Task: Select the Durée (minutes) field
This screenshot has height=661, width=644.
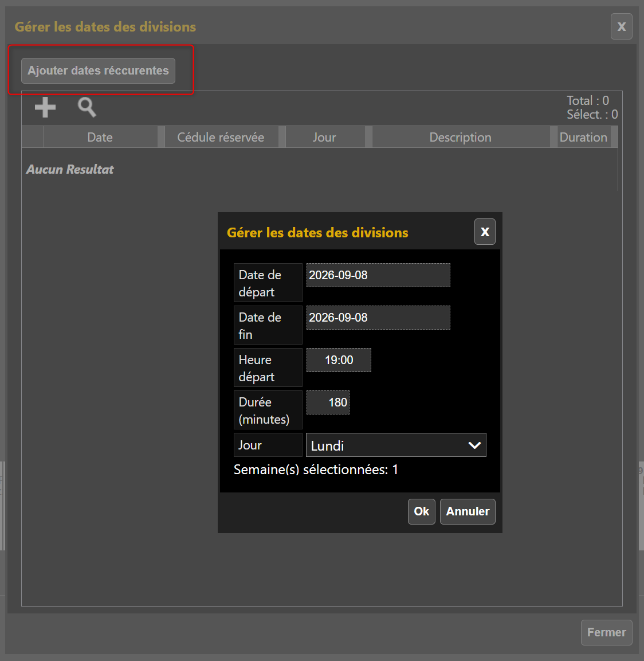Action: coord(328,402)
